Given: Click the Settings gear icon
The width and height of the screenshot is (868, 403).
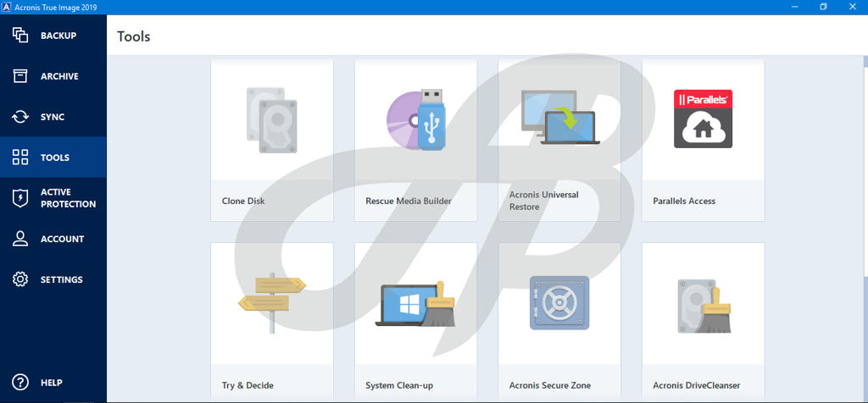Looking at the screenshot, I should pos(20,279).
